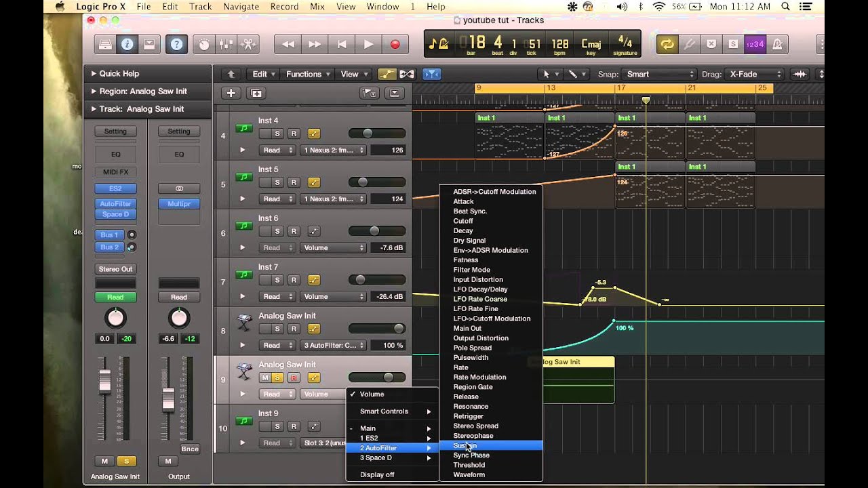Toggle the purple 1234 count-in button

[x=755, y=45]
